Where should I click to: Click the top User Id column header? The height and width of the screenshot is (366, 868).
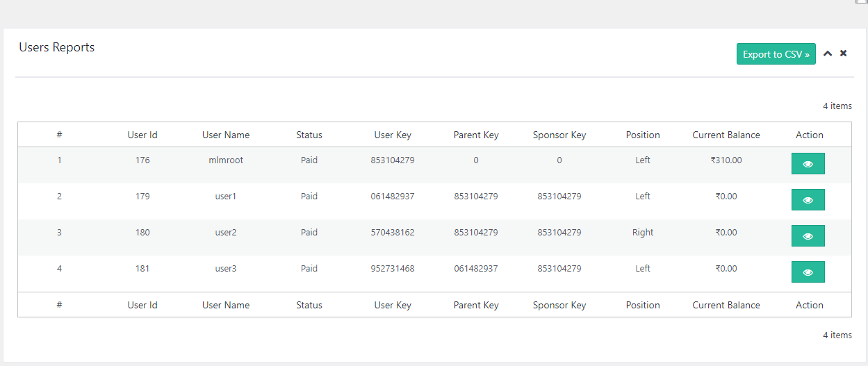[x=142, y=135]
